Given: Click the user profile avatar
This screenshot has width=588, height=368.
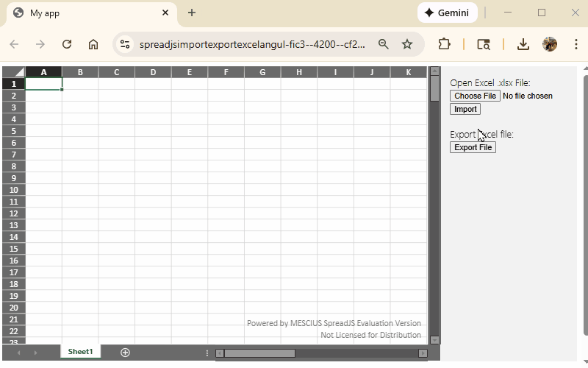Looking at the screenshot, I should pyautogui.click(x=550, y=44).
